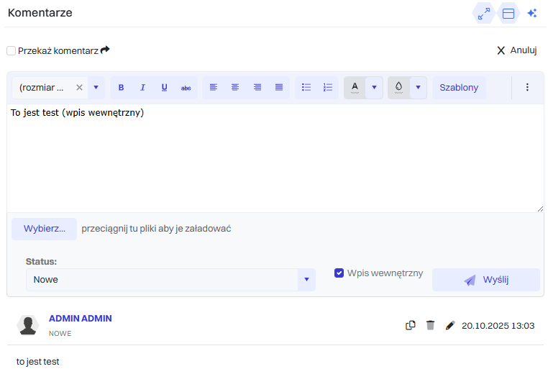This screenshot has width=548, height=392.
Task: Click the Wybierz file button
Action: [x=45, y=229]
